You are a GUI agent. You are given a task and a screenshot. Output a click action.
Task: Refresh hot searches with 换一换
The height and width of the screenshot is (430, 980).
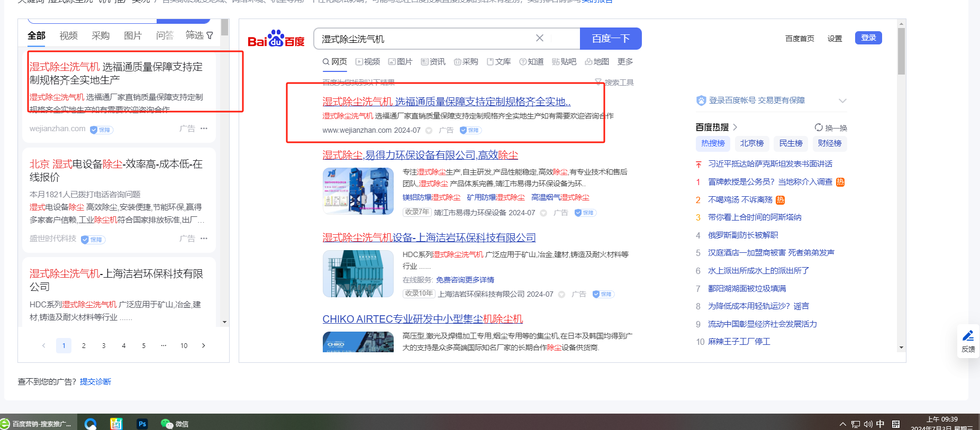point(831,127)
